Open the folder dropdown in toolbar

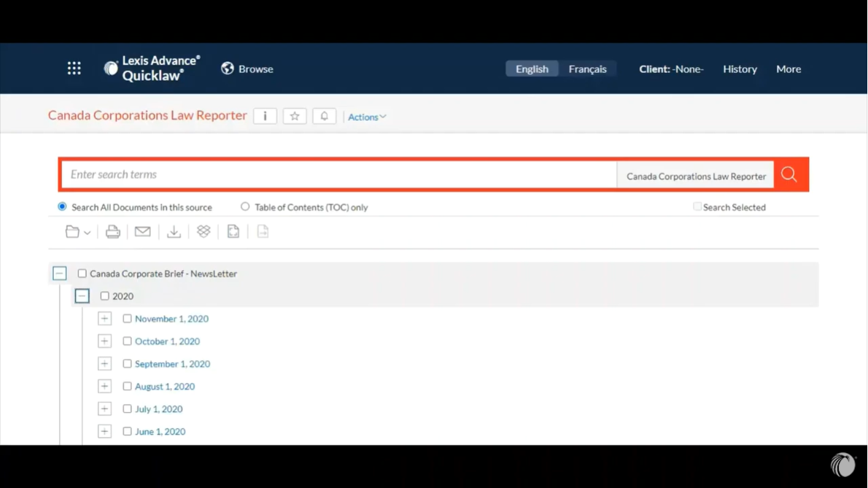click(77, 232)
